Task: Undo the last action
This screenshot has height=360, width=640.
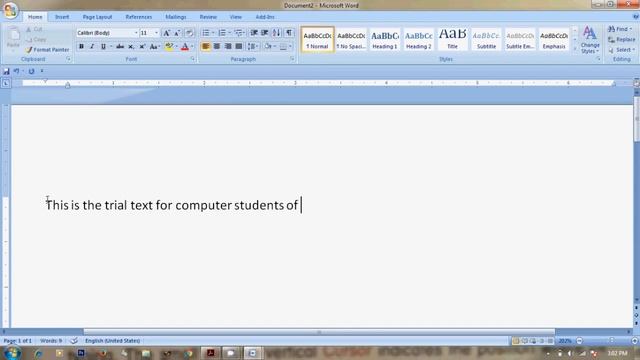Action: click(16, 71)
